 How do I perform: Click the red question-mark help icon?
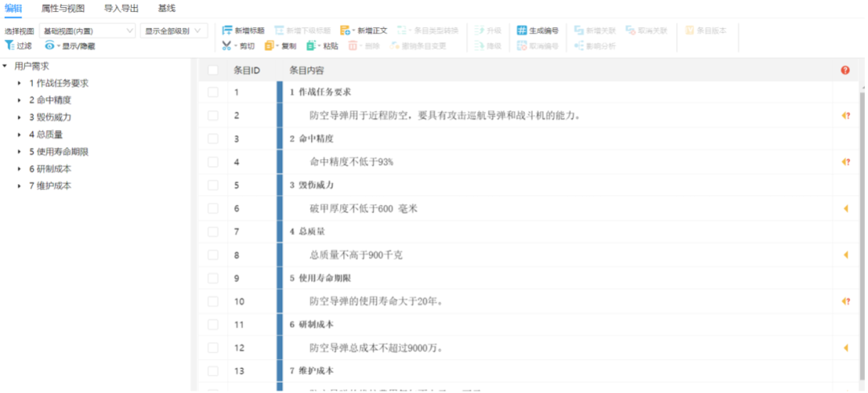pos(845,70)
